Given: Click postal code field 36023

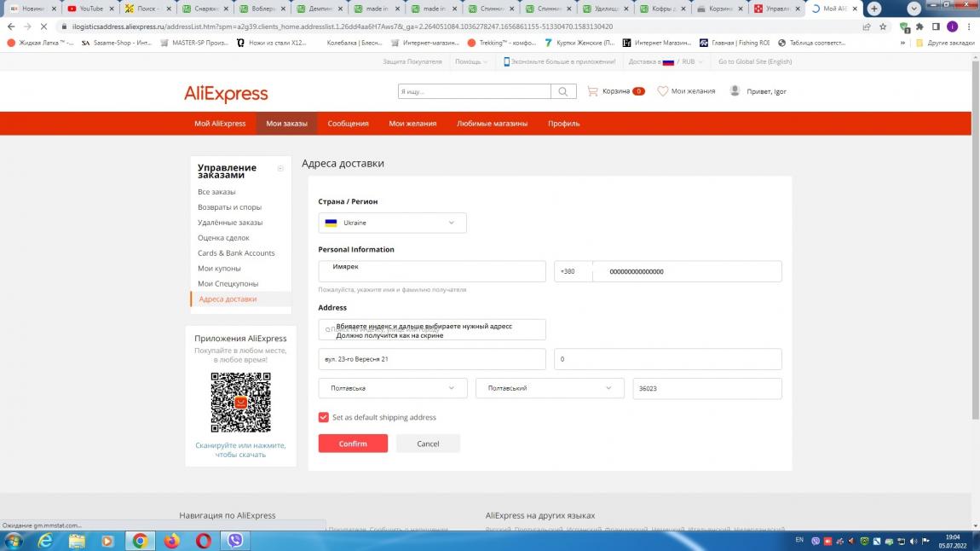Looking at the screenshot, I should point(706,388).
